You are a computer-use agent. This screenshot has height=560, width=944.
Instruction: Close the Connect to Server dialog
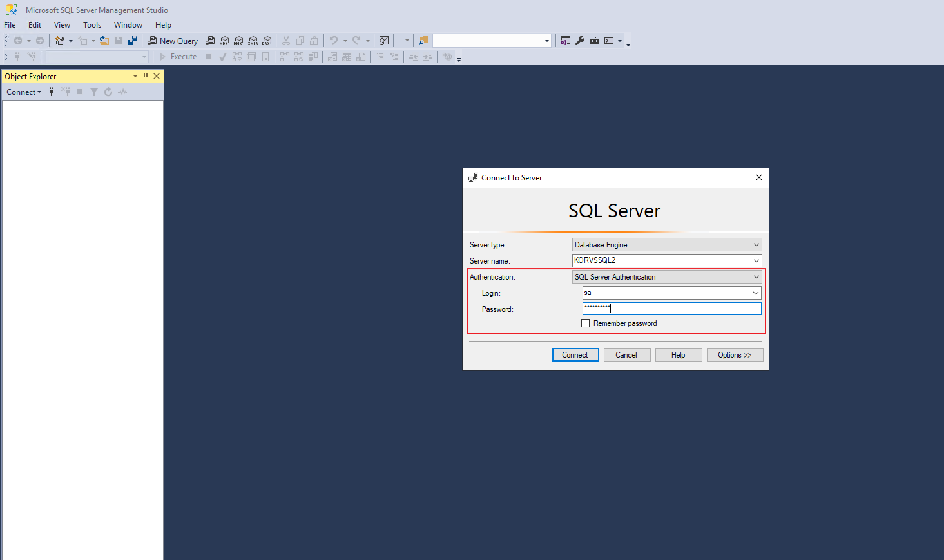pyautogui.click(x=759, y=177)
